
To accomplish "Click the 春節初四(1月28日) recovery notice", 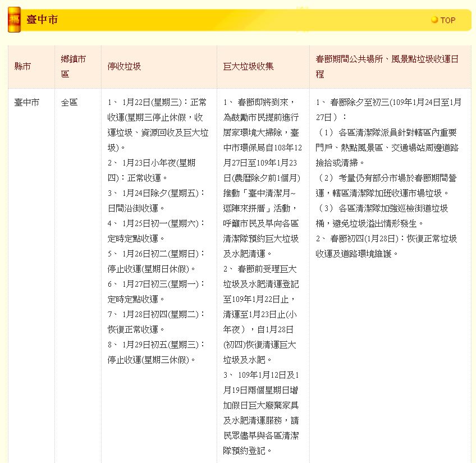I will point(386,246).
